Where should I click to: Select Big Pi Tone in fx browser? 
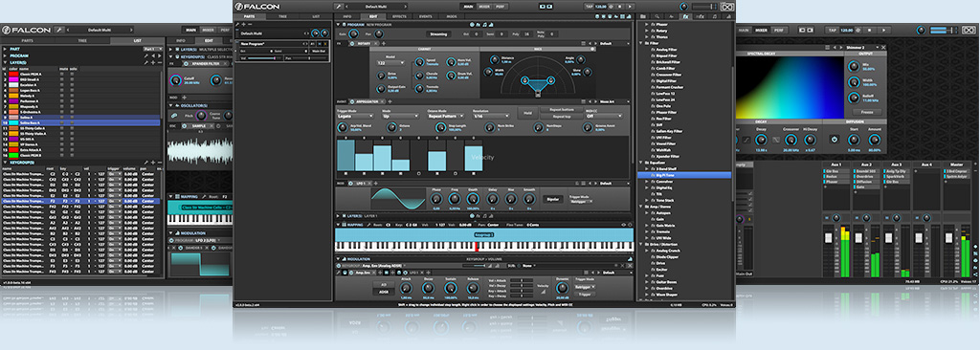[684, 176]
